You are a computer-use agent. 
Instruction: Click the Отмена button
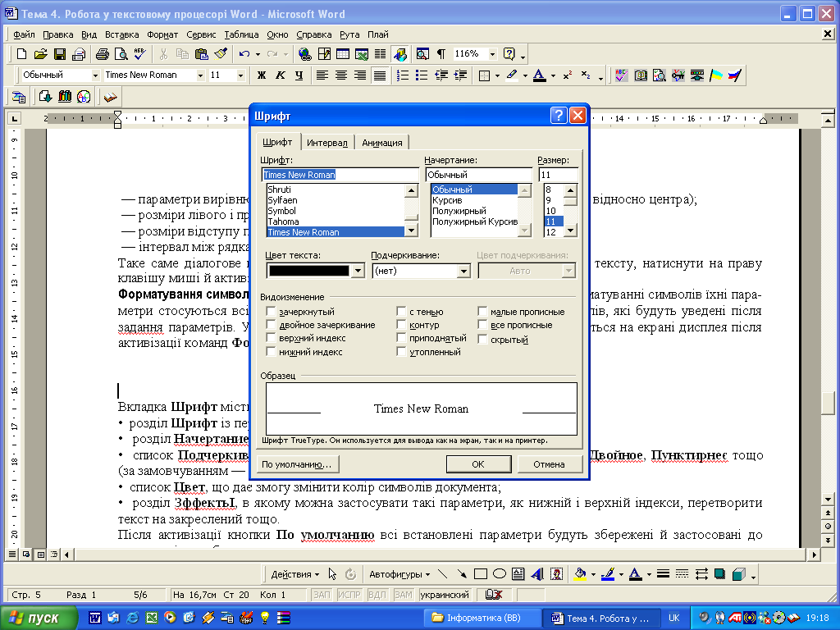pyautogui.click(x=549, y=464)
